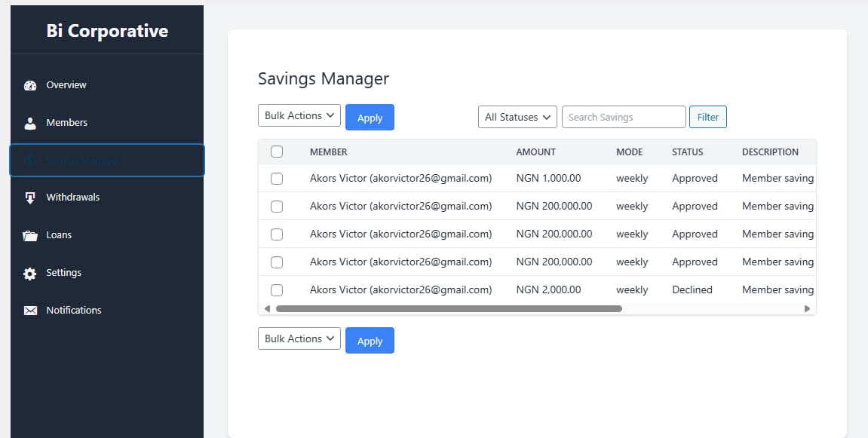Click left arrow of horizontal table scrollbar
The height and width of the screenshot is (438, 868).
click(267, 308)
